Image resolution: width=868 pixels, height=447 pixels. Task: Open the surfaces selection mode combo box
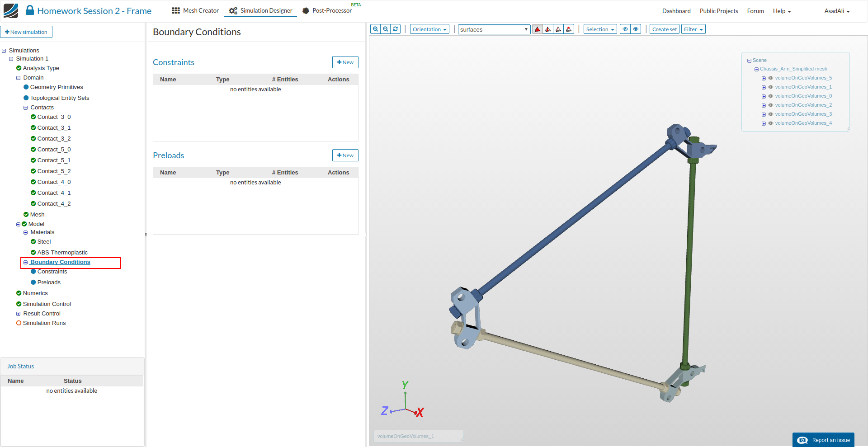click(x=494, y=29)
